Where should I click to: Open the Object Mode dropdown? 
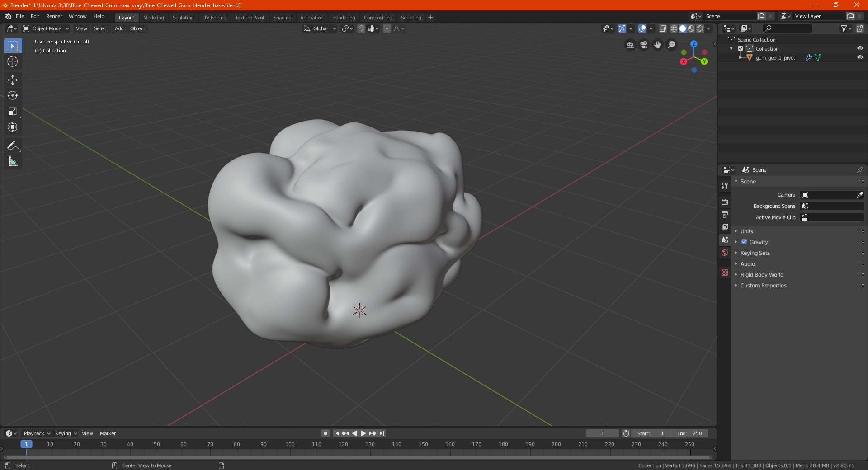pyautogui.click(x=46, y=28)
